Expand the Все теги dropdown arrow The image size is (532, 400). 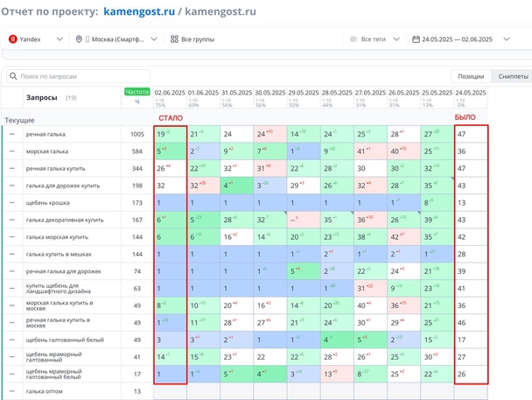(x=396, y=39)
